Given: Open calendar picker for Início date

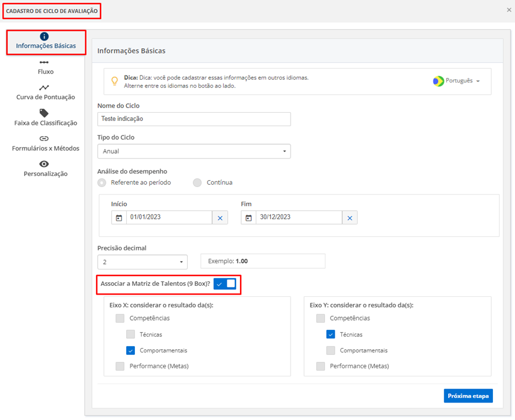Looking at the screenshot, I should click(x=119, y=218).
